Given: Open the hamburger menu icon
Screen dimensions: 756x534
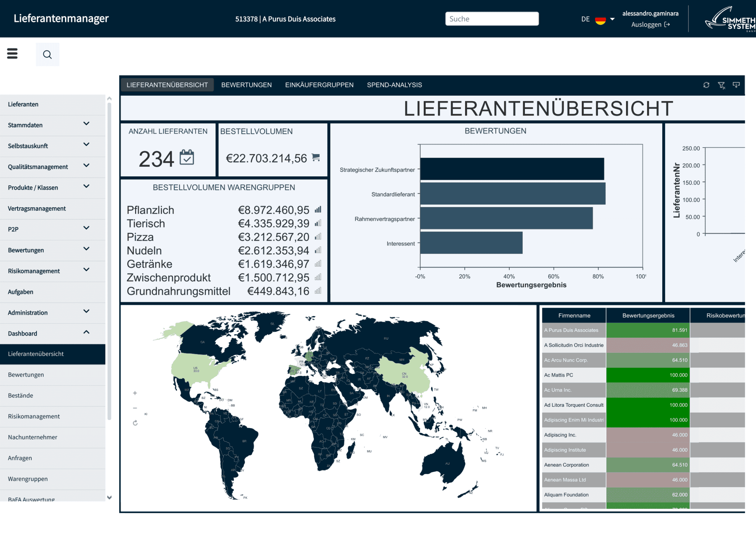Looking at the screenshot, I should tap(12, 54).
